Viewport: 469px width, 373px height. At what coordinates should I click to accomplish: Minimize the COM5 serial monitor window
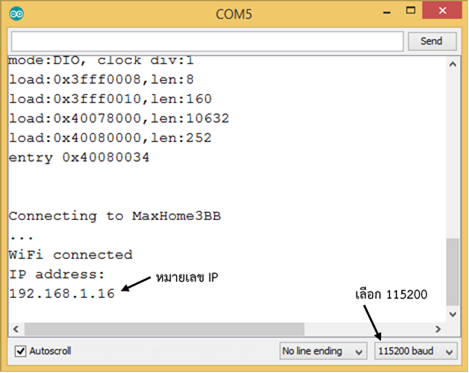pyautogui.click(x=387, y=13)
